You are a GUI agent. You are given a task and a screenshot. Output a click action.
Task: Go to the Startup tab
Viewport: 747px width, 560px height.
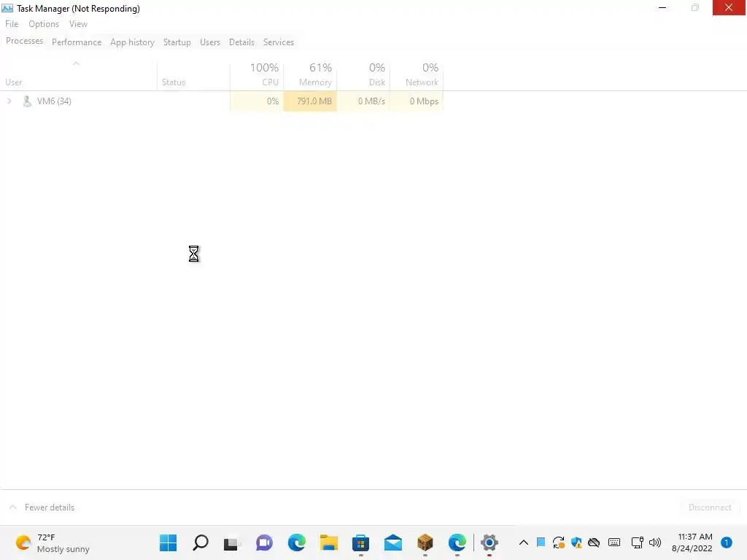[x=177, y=42]
